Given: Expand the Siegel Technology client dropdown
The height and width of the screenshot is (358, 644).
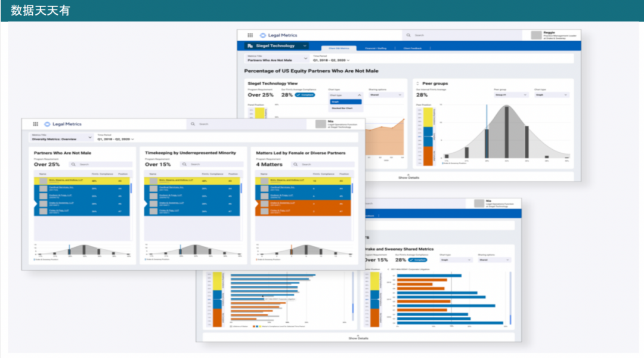Looking at the screenshot, I should (x=305, y=46).
